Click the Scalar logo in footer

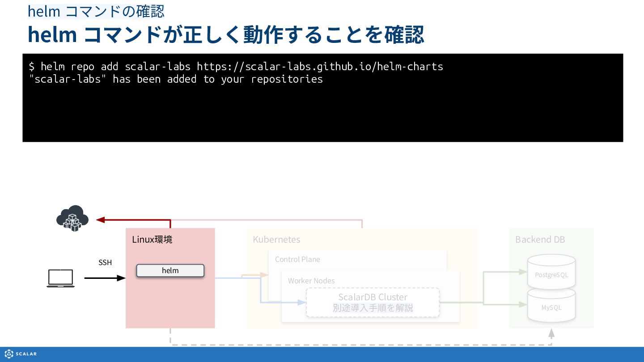click(x=21, y=354)
